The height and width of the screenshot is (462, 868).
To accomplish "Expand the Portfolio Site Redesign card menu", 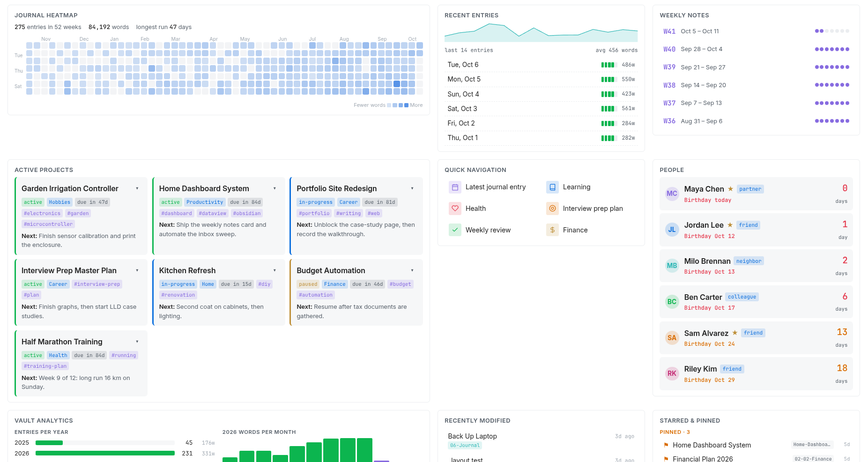I will [412, 188].
